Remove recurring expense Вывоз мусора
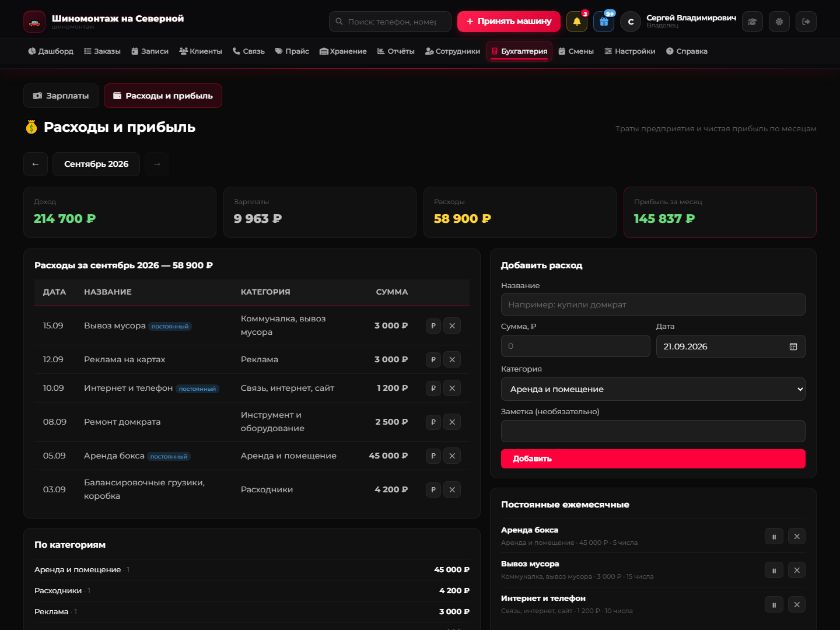Screen dimensions: 840x630 (x=797, y=570)
